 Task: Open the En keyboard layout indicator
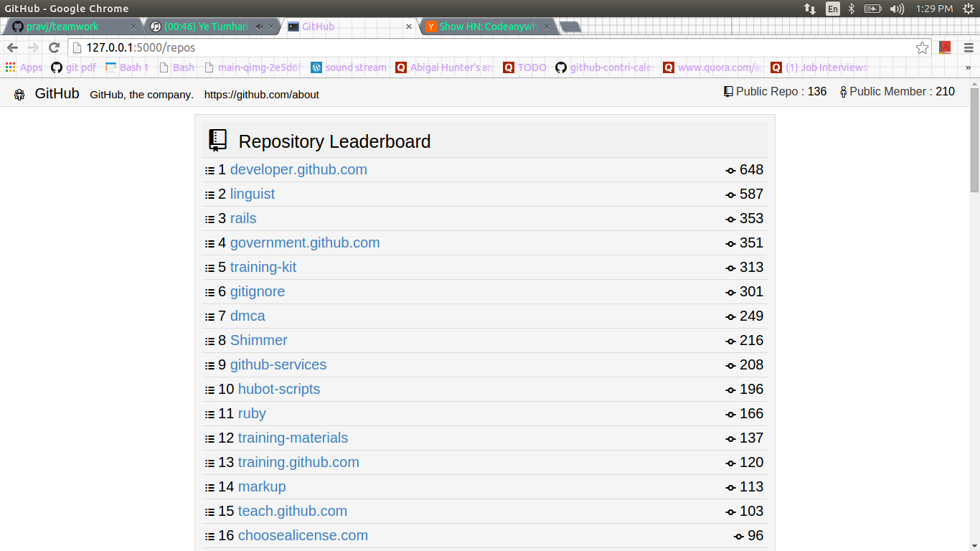[833, 9]
